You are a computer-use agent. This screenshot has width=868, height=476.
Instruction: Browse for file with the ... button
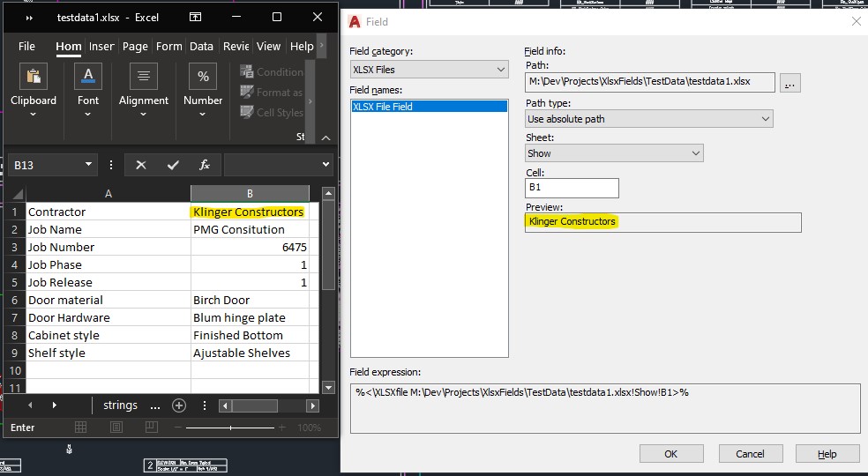click(790, 83)
